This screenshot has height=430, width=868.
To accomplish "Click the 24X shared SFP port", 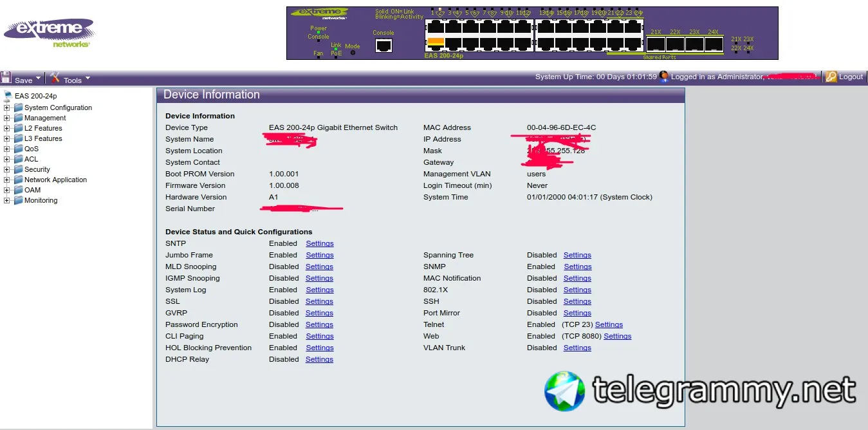I will coord(714,44).
